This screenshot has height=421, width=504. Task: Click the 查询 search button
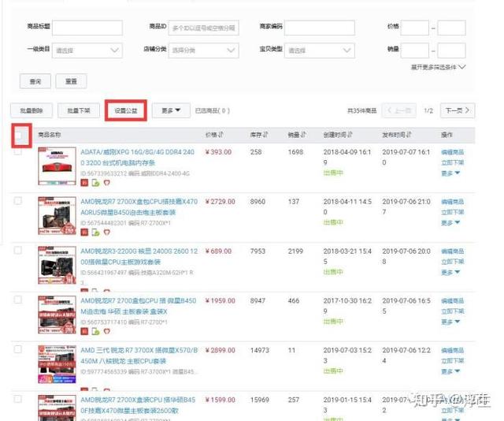(35, 81)
